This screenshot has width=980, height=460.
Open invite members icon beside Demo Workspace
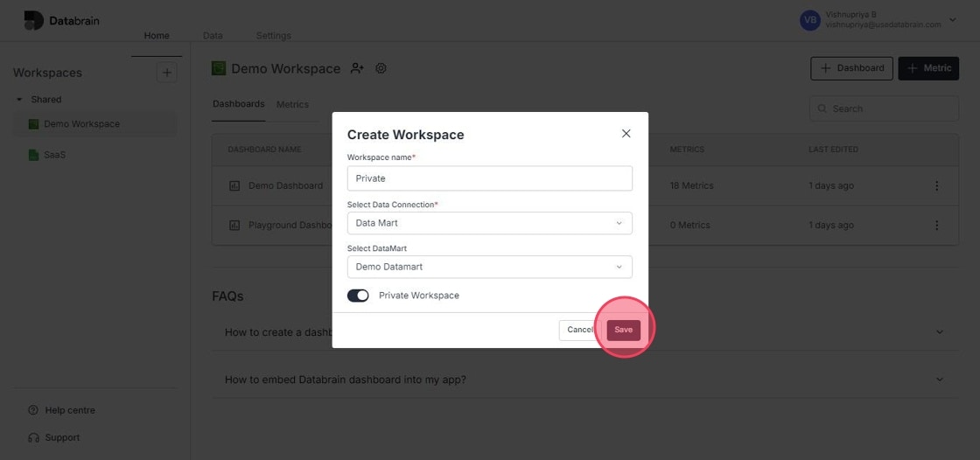pos(357,68)
